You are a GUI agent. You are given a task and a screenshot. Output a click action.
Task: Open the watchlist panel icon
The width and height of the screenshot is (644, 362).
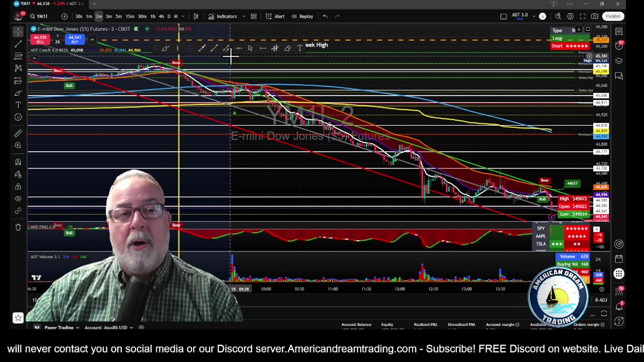[619, 32]
